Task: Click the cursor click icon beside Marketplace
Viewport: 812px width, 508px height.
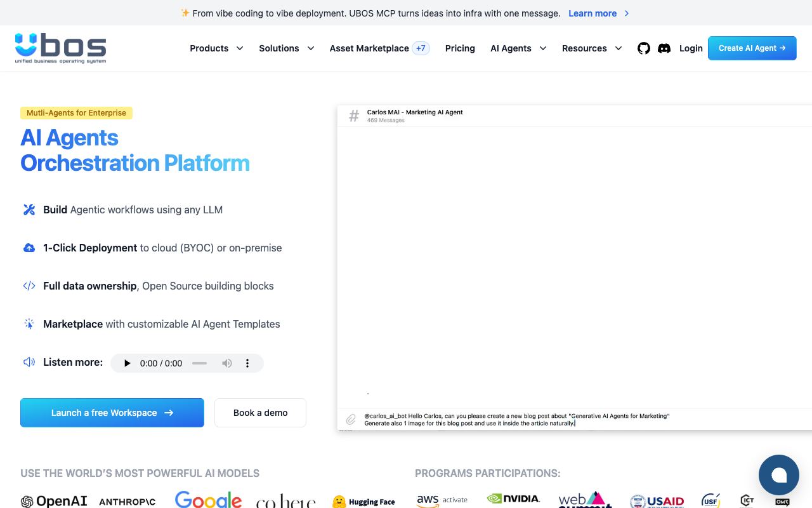Action: pyautogui.click(x=29, y=324)
